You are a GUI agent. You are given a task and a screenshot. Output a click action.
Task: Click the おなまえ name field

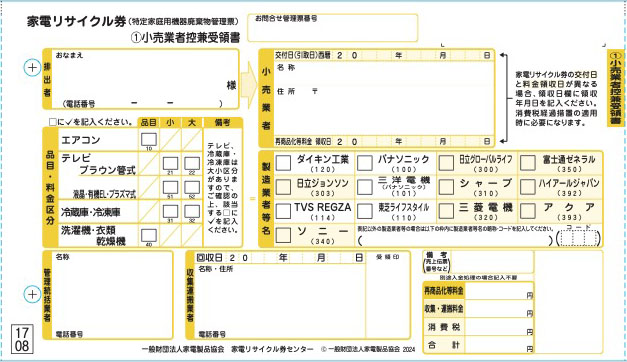coord(146,74)
